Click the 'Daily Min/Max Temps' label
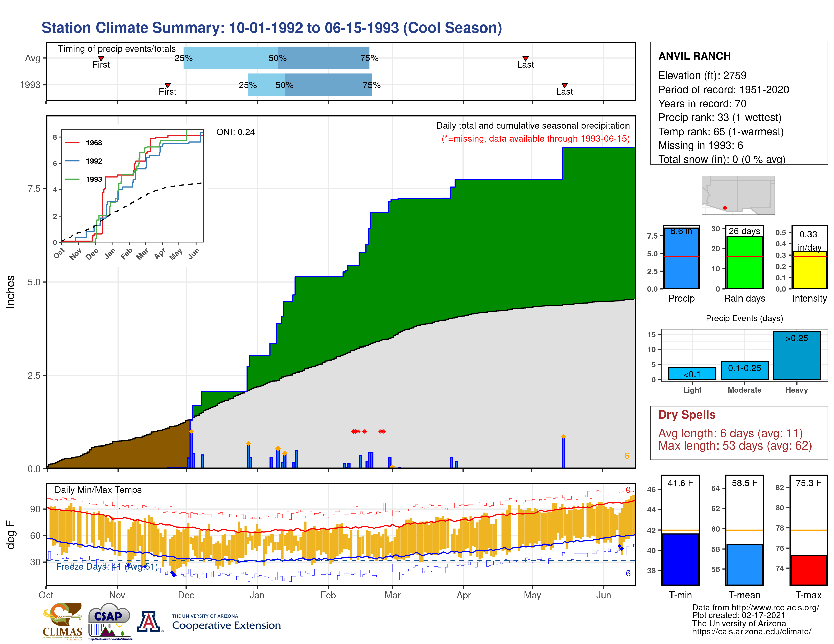The image size is (834, 644). 98,490
